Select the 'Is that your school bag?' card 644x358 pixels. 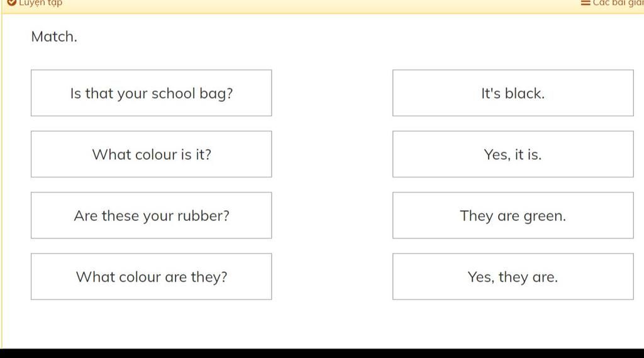tap(151, 93)
